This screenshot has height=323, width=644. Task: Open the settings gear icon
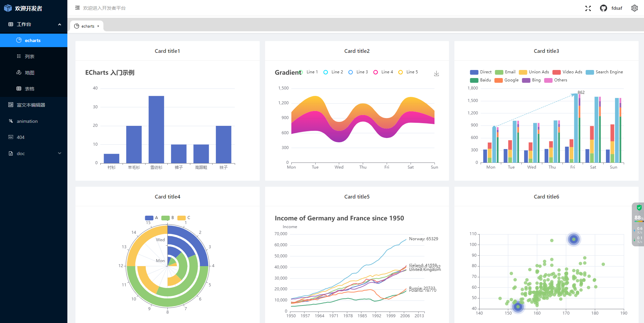coord(635,8)
